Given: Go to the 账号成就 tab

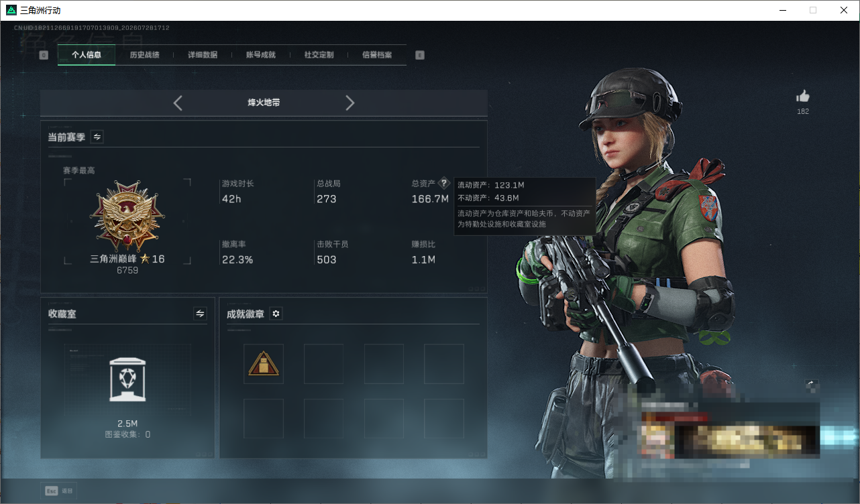Looking at the screenshot, I should 261,55.
